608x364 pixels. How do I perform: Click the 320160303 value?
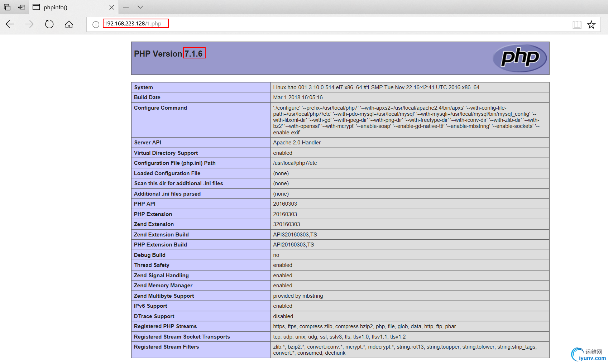coord(286,224)
